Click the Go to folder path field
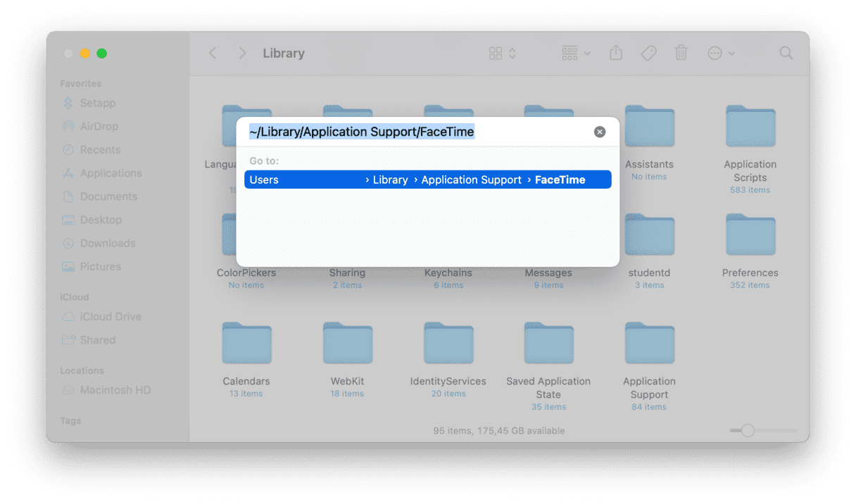 415,132
